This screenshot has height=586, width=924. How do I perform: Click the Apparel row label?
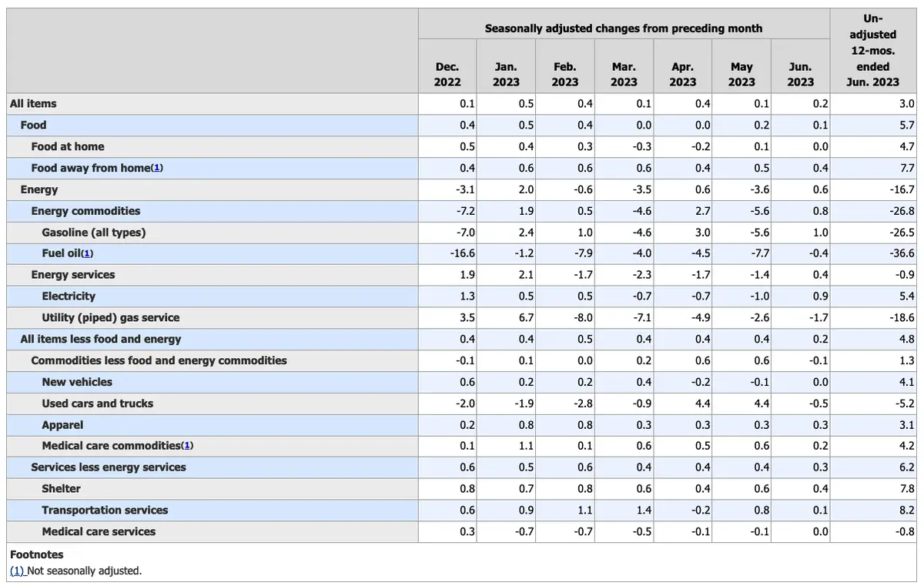[x=63, y=424]
